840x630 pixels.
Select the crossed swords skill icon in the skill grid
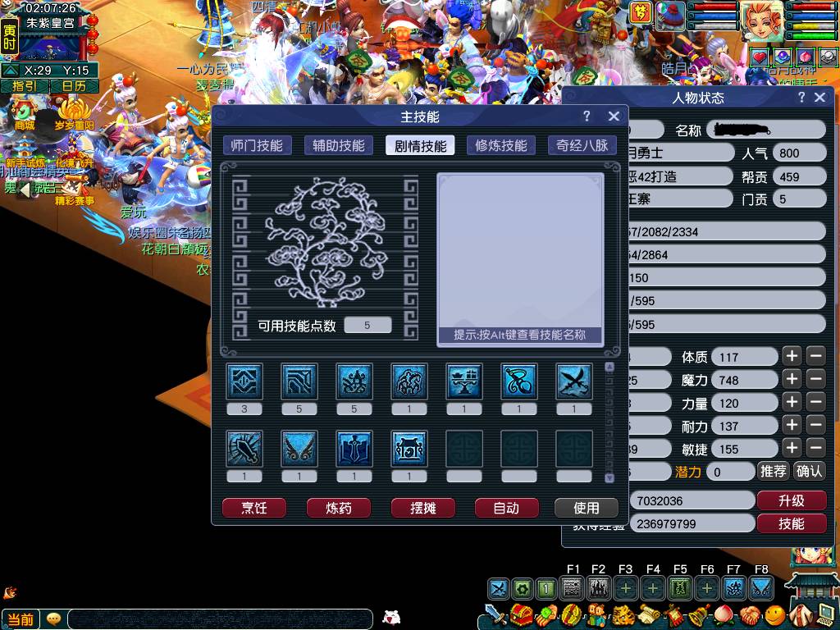tap(573, 381)
